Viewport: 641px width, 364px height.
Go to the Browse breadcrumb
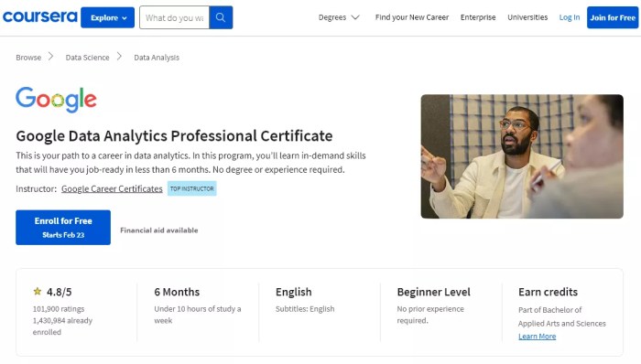[x=28, y=58]
